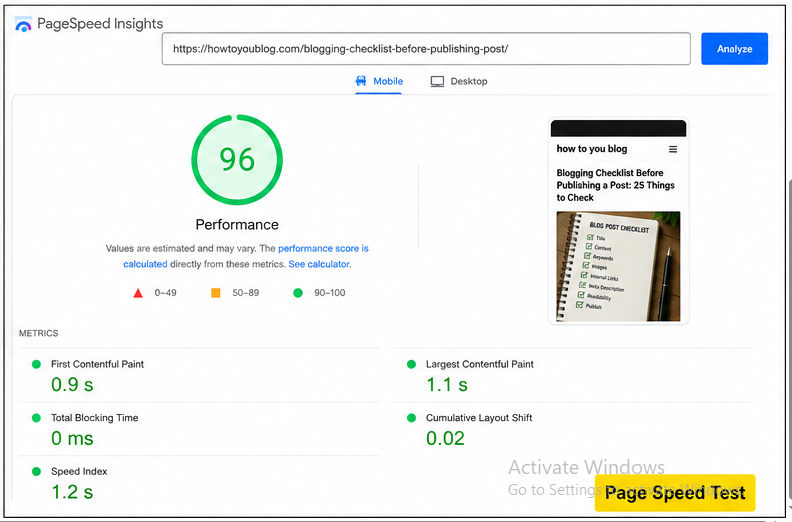This screenshot has width=792, height=522.
Task: Open hamburger menu in mobile preview
Action: pos(673,149)
